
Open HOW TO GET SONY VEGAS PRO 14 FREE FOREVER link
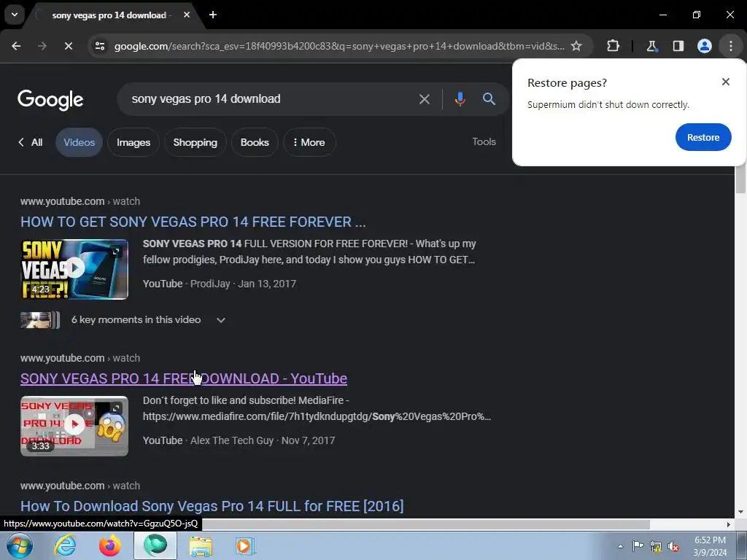pyautogui.click(x=193, y=222)
